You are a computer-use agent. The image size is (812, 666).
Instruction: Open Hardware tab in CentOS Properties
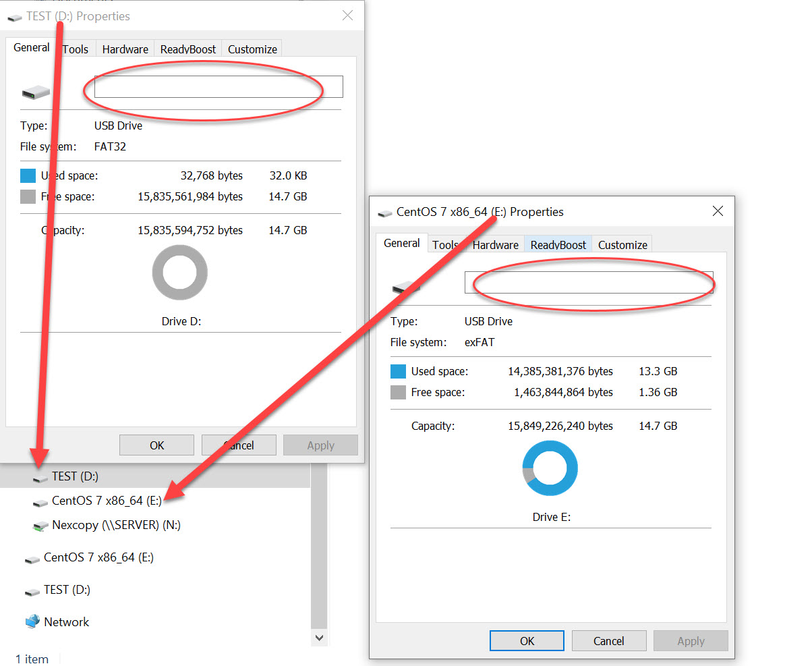click(495, 245)
